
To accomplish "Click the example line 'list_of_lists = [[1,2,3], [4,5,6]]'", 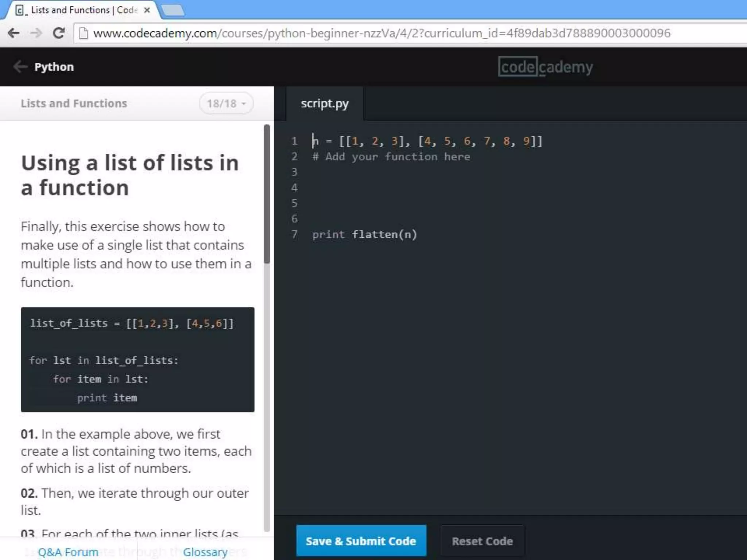I will click(132, 323).
